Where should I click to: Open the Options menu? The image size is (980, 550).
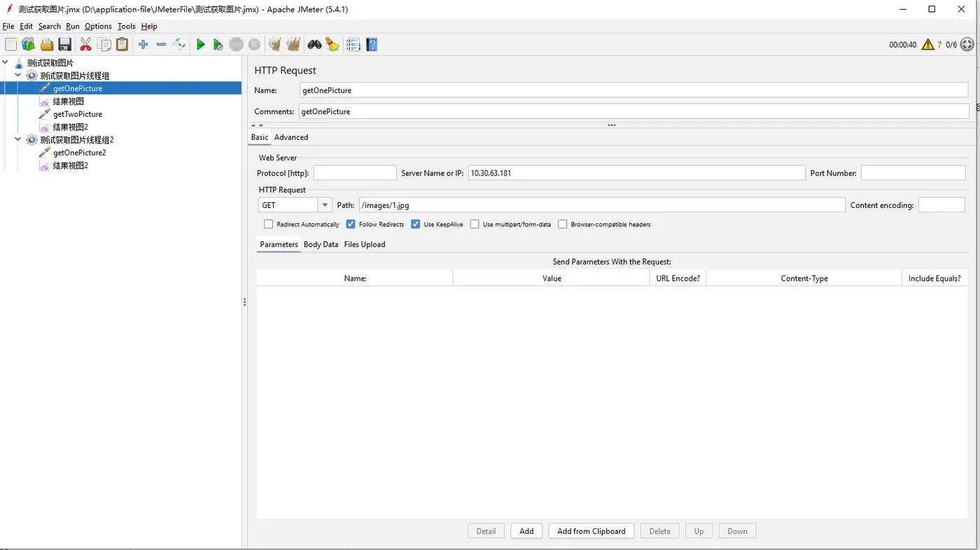point(98,27)
